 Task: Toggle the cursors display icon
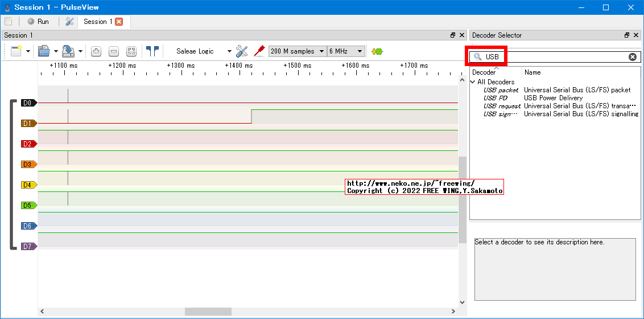pyautogui.click(x=152, y=51)
